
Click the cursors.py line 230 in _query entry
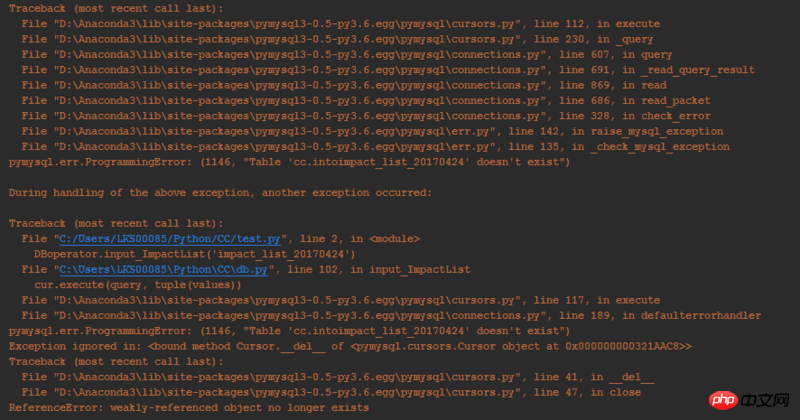coord(337,39)
